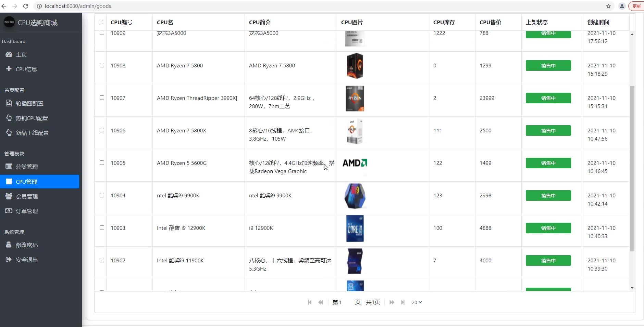Click the list icon beside 分类管理
The width and height of the screenshot is (644, 327).
click(9, 166)
